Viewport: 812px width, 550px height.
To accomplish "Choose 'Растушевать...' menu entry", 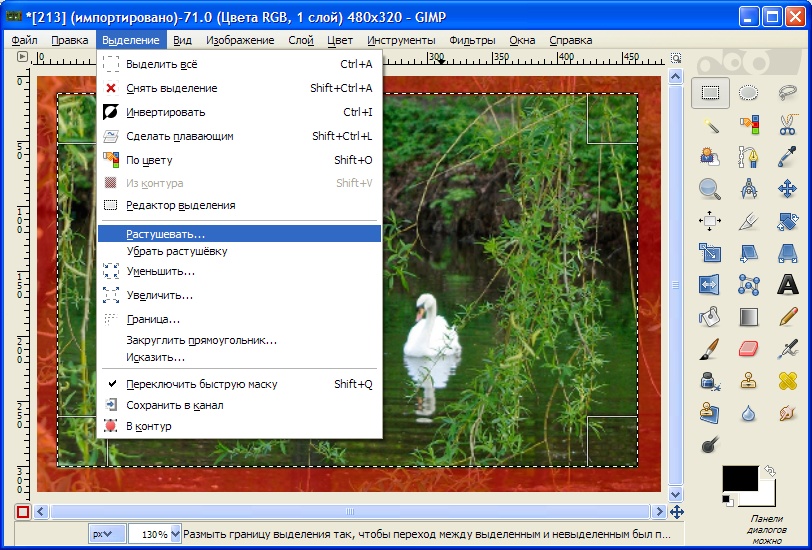I will (239, 234).
